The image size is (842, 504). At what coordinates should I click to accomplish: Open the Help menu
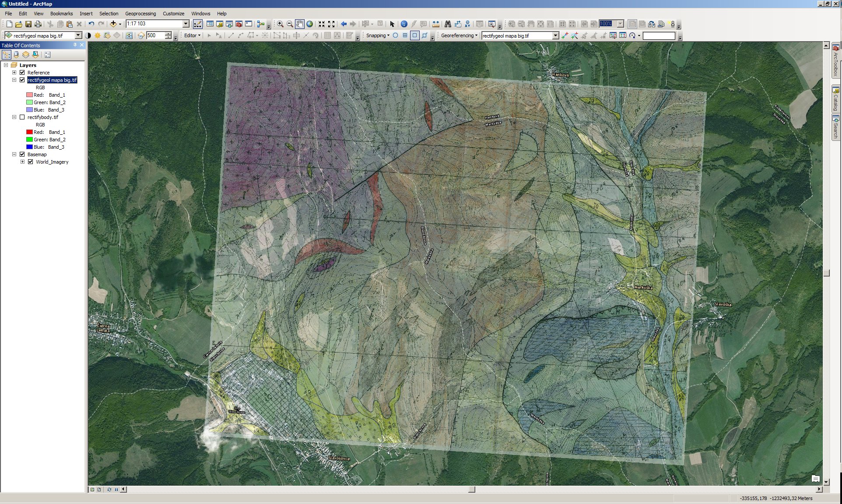coord(222,14)
